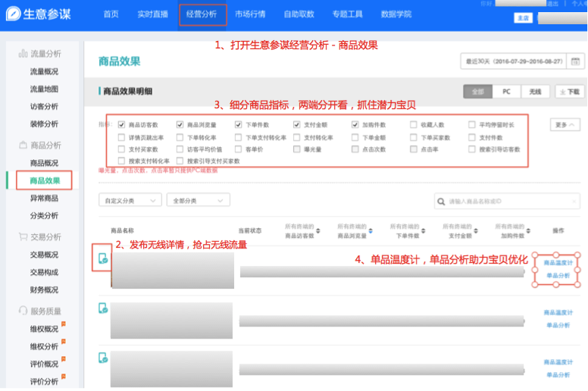Click the orange flag beside 评价分析
Viewport: 588px width, 391px height.
[x=64, y=376]
